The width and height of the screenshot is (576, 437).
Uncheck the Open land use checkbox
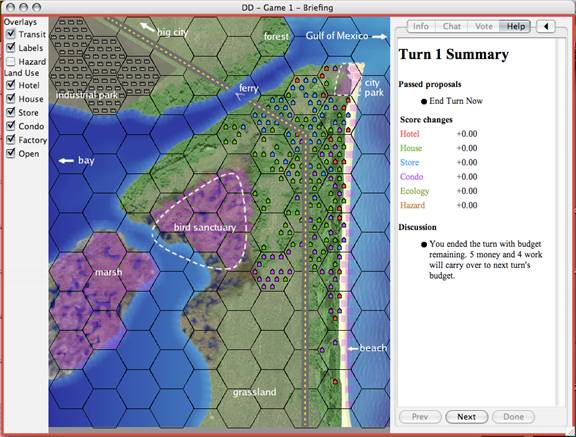(x=11, y=153)
